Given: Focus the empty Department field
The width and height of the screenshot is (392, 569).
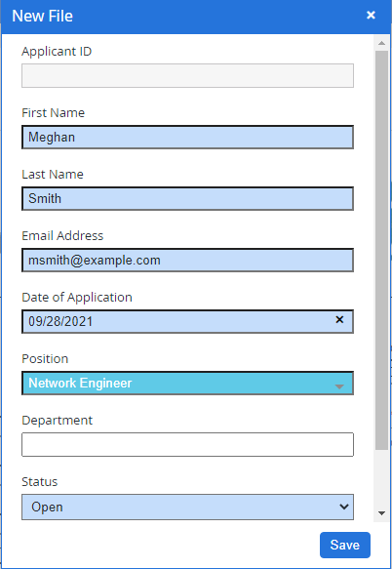Looking at the screenshot, I should click(x=187, y=444).
